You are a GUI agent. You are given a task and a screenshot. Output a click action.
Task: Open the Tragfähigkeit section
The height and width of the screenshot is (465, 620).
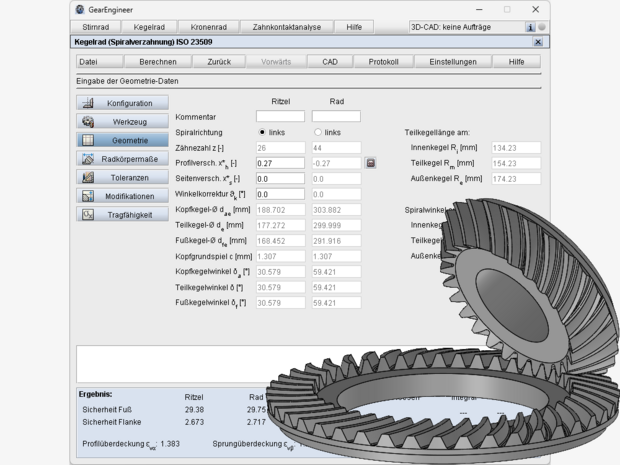[x=122, y=215]
